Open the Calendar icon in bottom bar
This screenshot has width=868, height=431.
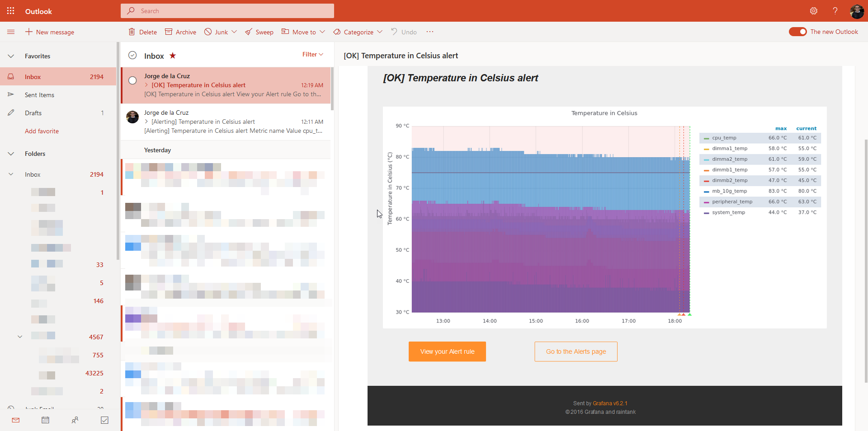(45, 420)
